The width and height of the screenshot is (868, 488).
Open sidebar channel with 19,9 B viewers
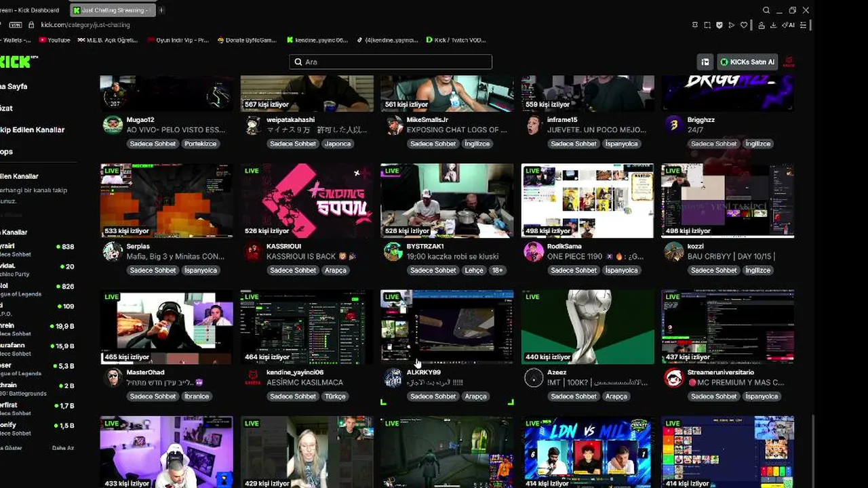[37, 329]
